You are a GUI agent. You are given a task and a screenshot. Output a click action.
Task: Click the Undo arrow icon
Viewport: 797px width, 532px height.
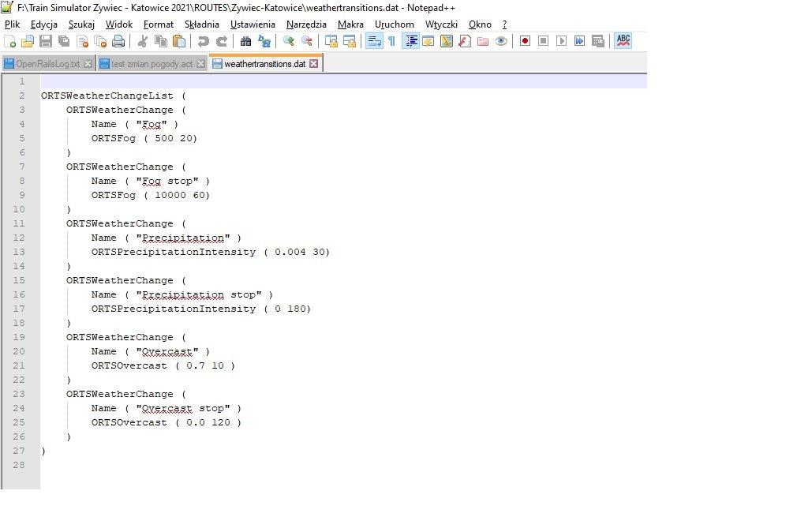click(x=204, y=41)
